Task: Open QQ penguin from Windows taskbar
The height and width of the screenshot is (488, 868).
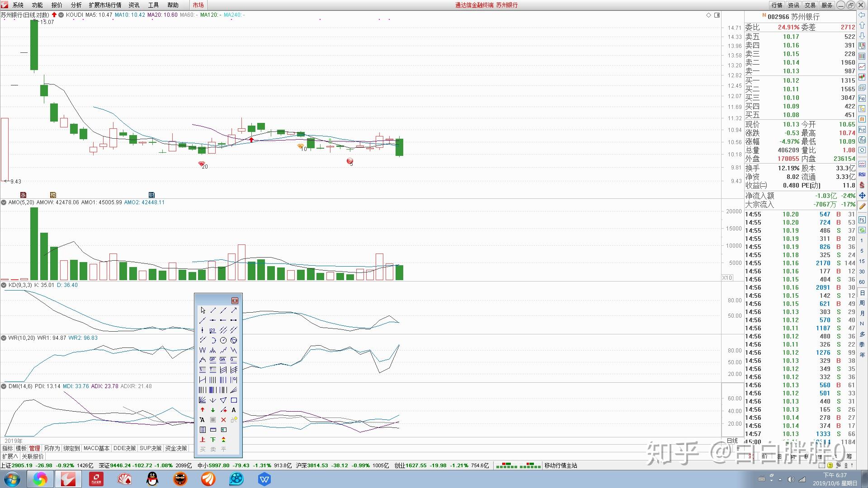Action: 152,479
